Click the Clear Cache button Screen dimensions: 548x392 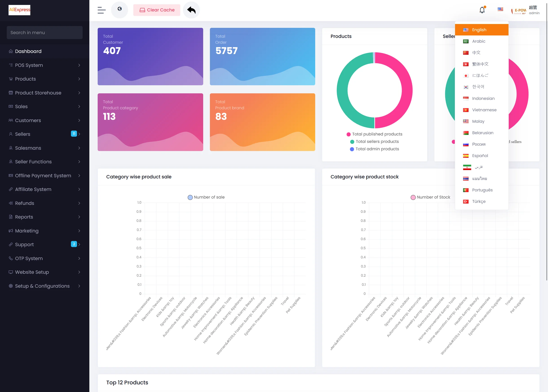pyautogui.click(x=157, y=10)
